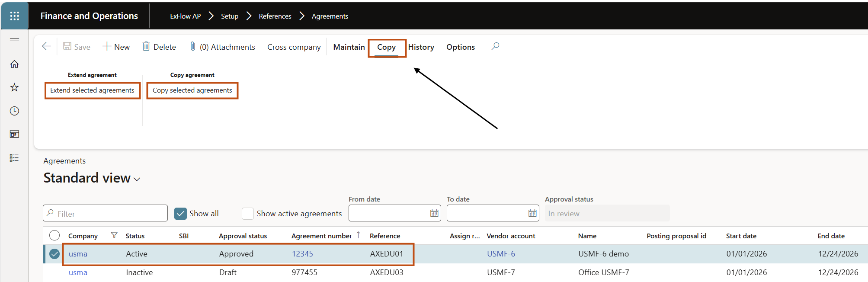
Task: Enable Show active agreements checkbox
Action: click(x=248, y=214)
